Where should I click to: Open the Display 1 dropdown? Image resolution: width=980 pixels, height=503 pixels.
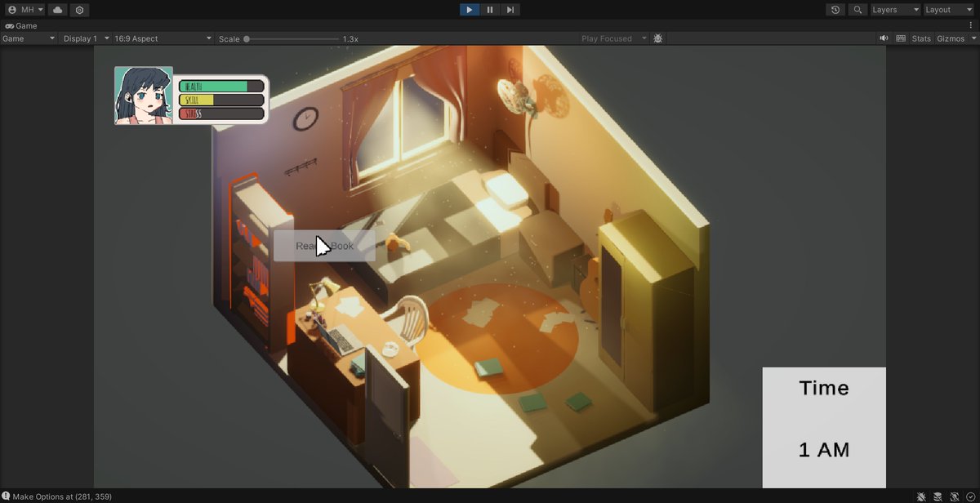pyautogui.click(x=82, y=38)
